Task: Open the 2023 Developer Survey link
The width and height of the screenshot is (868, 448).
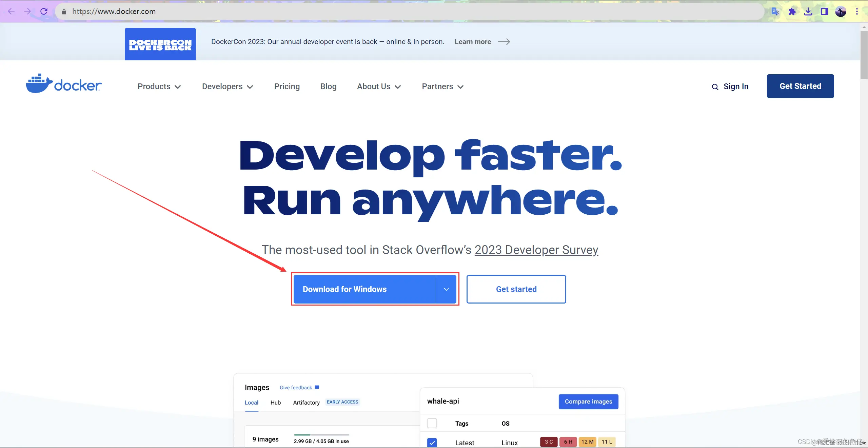Action: pos(536,250)
